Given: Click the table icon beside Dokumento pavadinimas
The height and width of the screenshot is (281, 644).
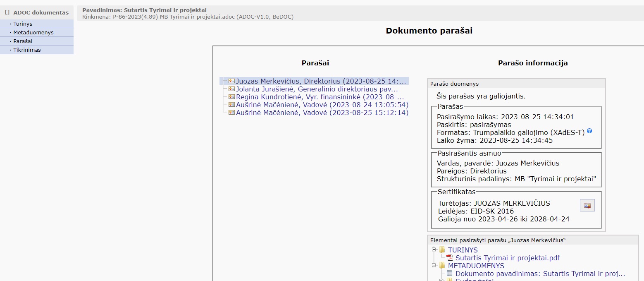Looking at the screenshot, I should point(450,274).
